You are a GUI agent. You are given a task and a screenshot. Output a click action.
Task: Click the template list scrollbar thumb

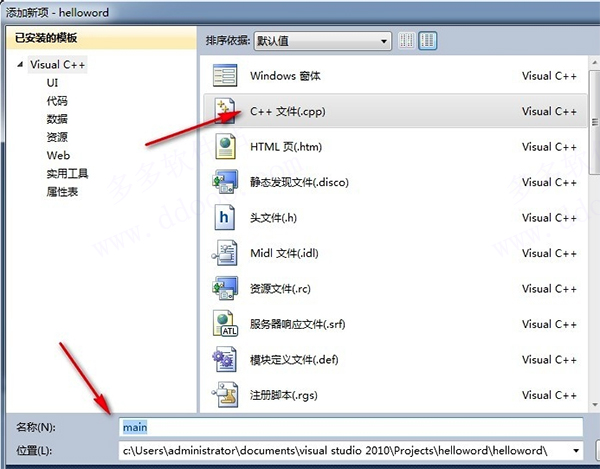pyautogui.click(x=594, y=122)
